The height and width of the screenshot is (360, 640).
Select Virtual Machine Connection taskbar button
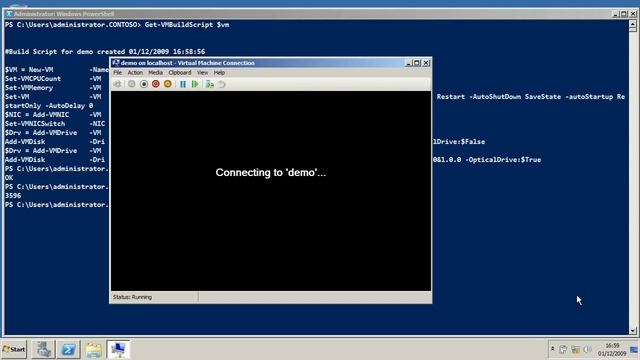coord(118,349)
